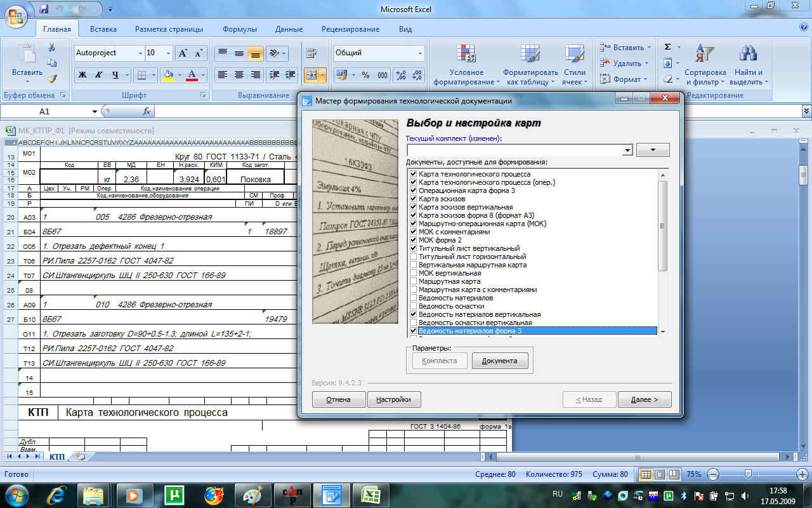Switch to the Формулы ribbon tab
The height and width of the screenshot is (508, 812).
pos(240,29)
